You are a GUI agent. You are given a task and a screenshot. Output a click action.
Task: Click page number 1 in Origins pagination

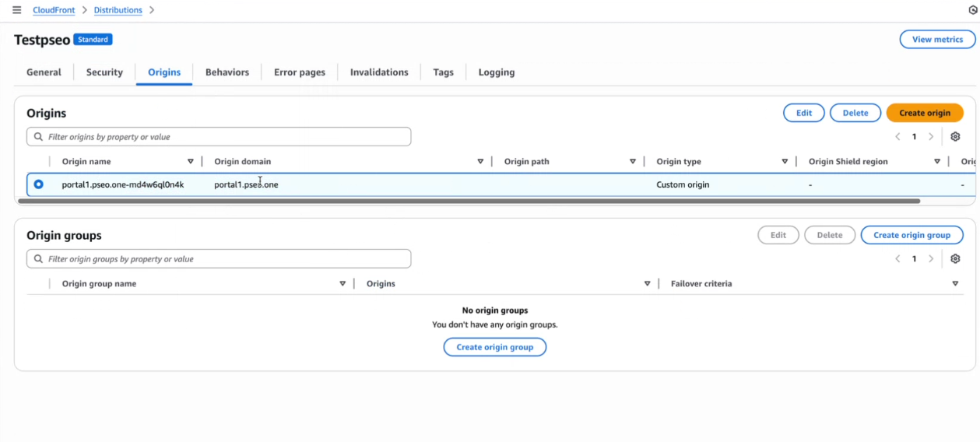pyautogui.click(x=915, y=137)
